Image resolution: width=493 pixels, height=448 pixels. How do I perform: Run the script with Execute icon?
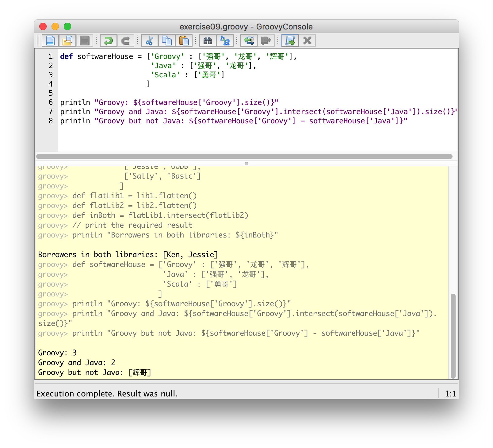point(290,41)
